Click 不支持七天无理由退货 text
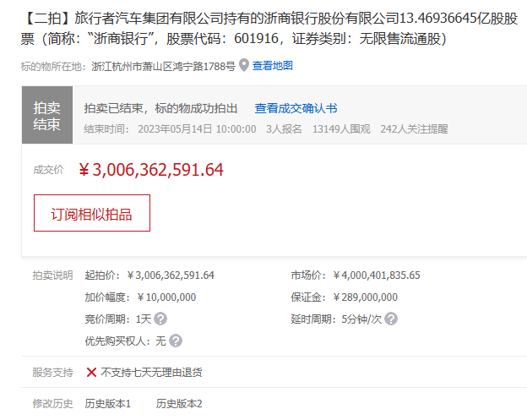 click(151, 372)
